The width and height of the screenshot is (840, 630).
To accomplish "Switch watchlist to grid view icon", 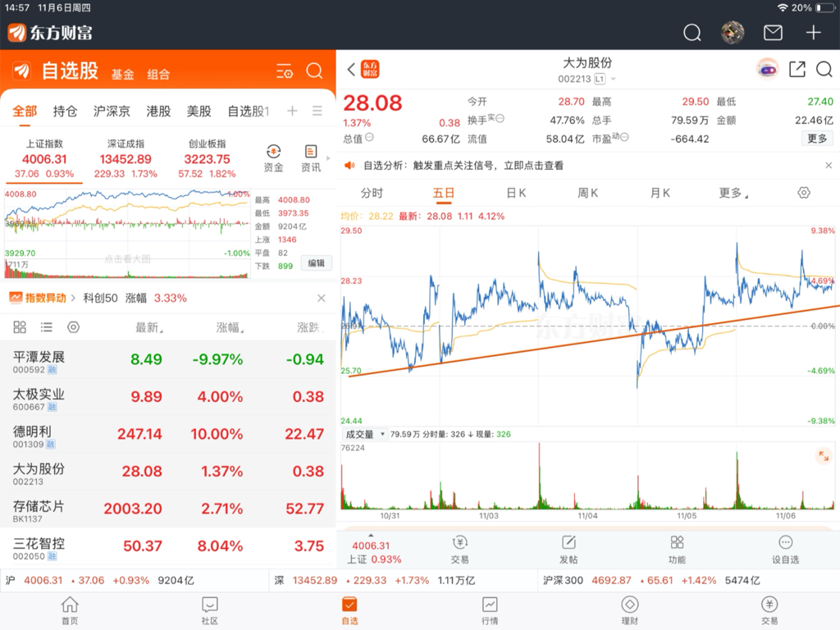I will [x=20, y=326].
